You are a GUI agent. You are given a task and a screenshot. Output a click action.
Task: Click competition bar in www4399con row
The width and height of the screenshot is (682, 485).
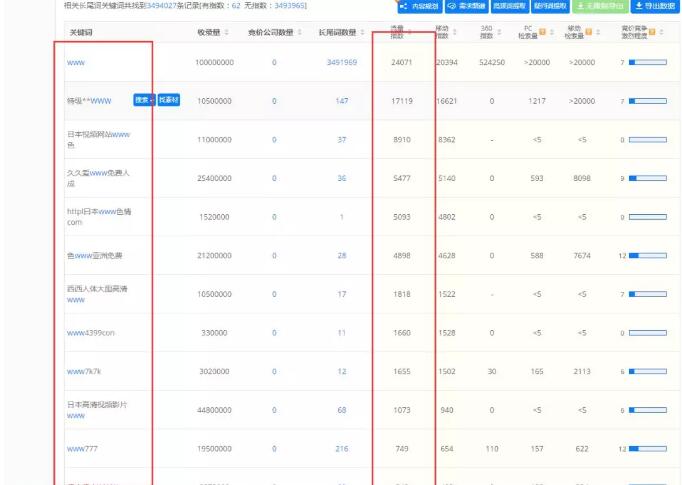click(x=648, y=333)
